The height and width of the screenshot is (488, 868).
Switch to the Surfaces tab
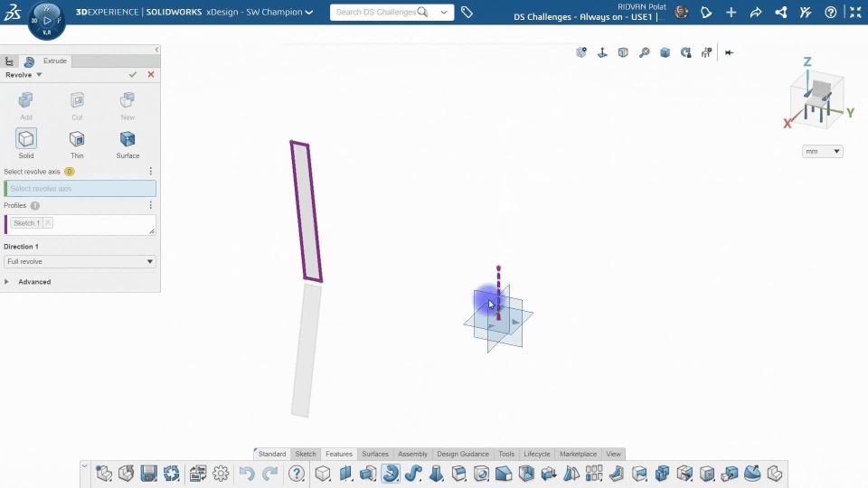(375, 454)
